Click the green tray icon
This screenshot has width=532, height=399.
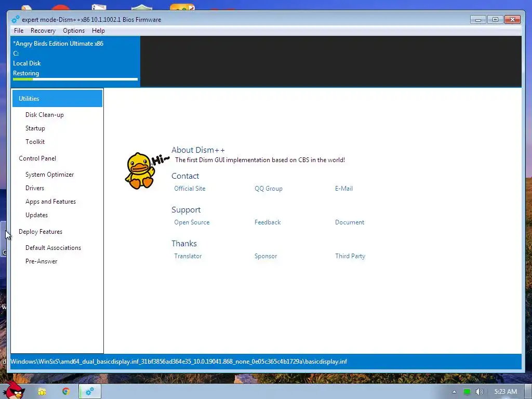coord(467,392)
